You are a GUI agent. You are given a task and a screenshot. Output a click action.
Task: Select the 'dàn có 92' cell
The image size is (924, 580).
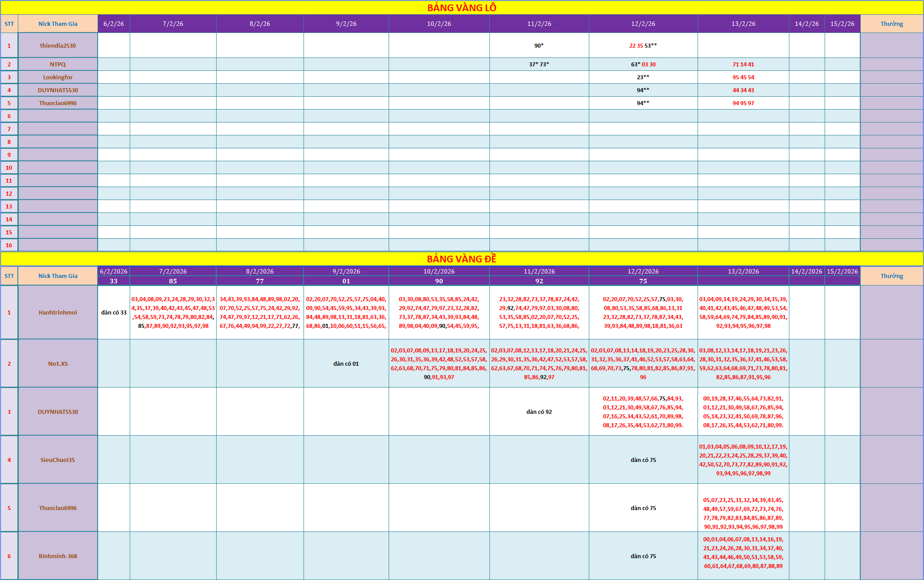539,412
